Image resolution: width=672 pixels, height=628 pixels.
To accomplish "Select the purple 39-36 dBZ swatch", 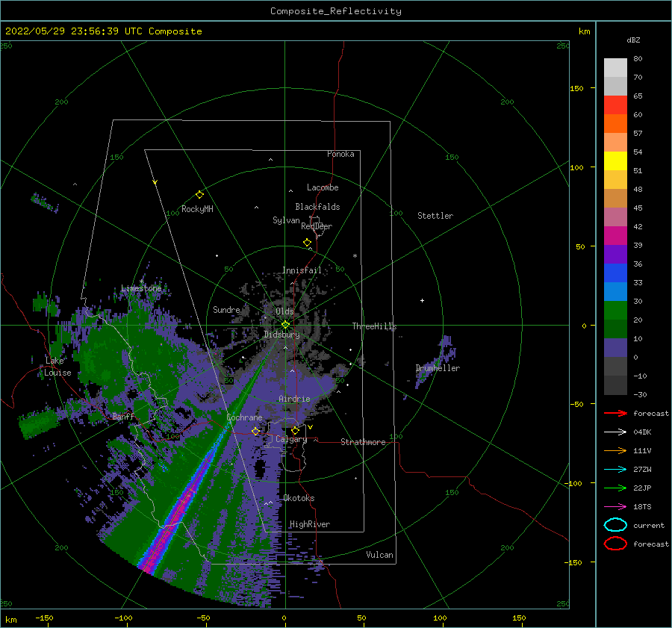I will (615, 255).
